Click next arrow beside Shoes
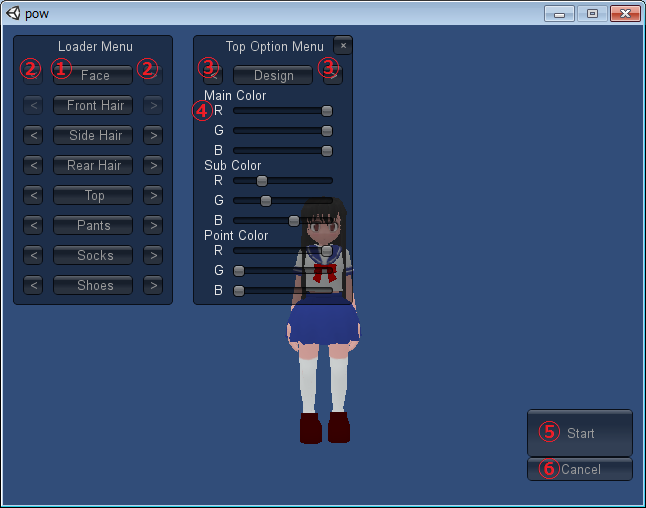Screen dimensions: 646x508 (x=152, y=285)
